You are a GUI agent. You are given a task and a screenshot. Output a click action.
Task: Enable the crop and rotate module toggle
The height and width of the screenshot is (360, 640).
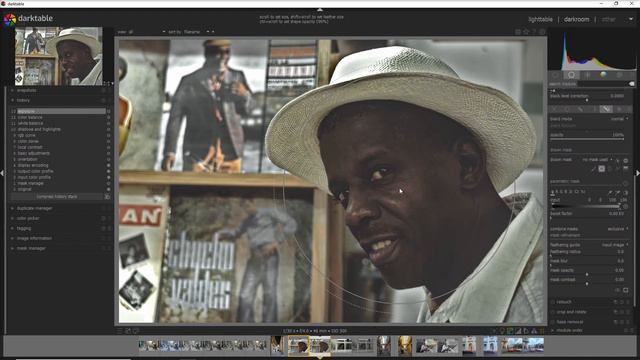[x=553, y=312]
